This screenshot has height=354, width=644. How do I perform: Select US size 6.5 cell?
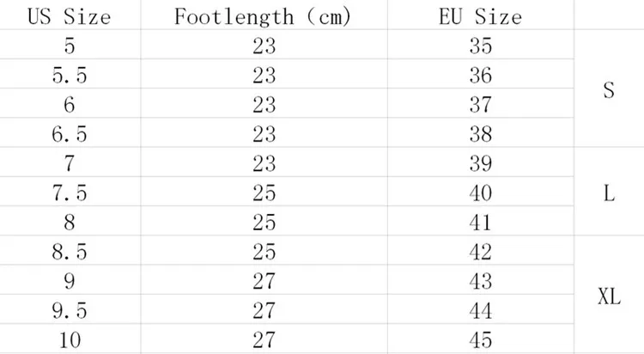(69, 133)
